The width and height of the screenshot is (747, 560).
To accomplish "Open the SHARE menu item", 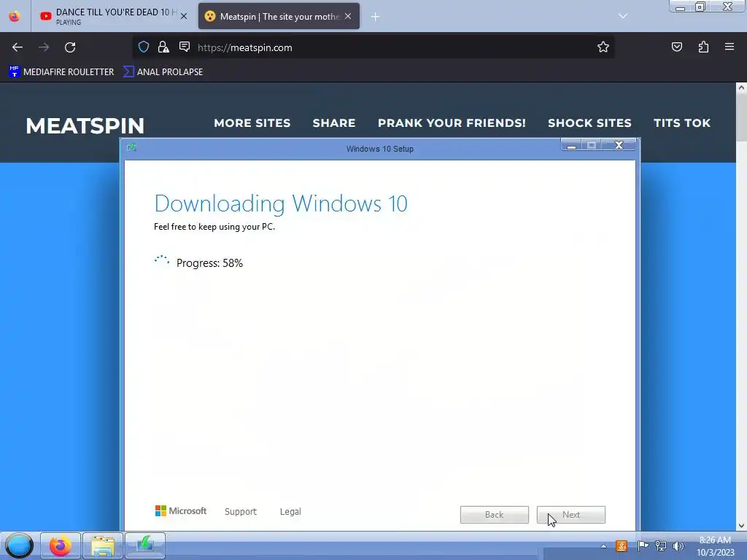I will 334,122.
